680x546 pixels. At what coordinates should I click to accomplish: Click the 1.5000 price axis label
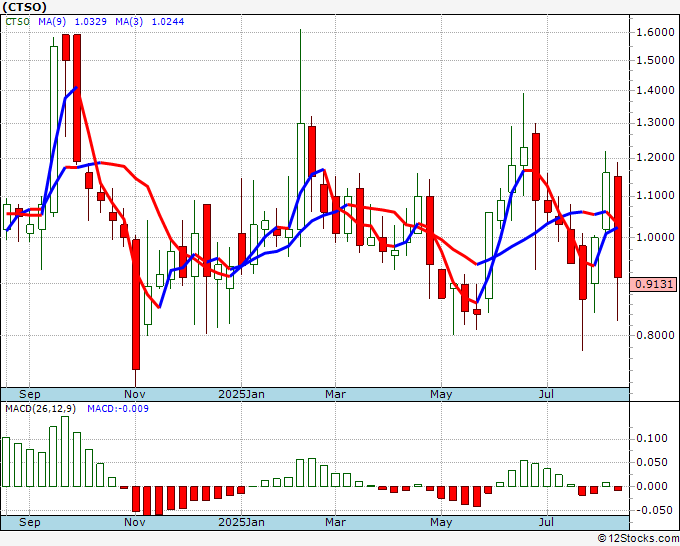coord(655,60)
